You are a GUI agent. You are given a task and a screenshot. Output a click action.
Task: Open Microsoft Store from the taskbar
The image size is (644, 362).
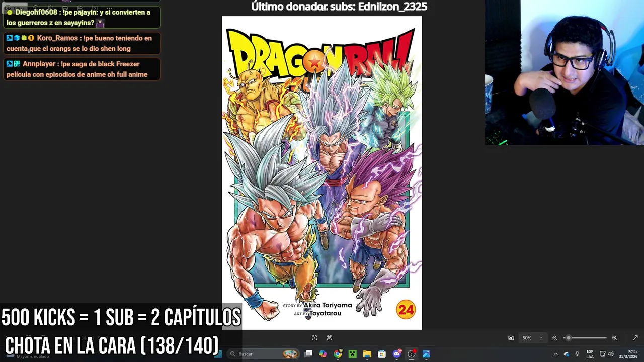382,354
